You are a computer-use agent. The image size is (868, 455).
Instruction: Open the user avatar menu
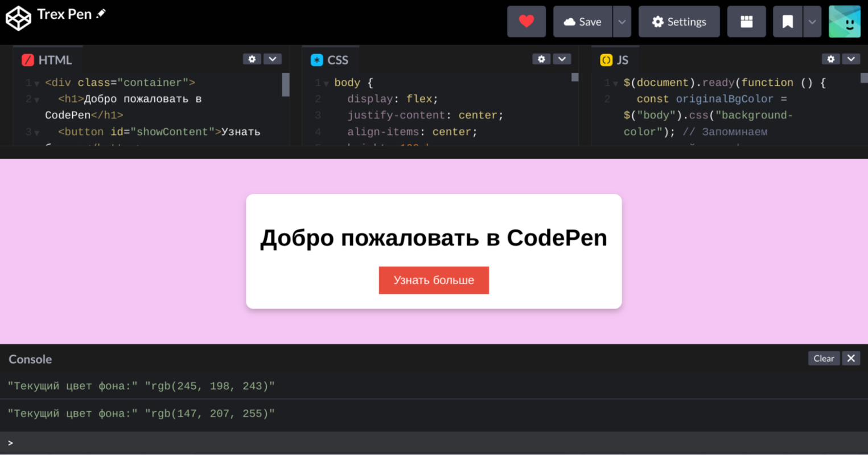click(844, 22)
